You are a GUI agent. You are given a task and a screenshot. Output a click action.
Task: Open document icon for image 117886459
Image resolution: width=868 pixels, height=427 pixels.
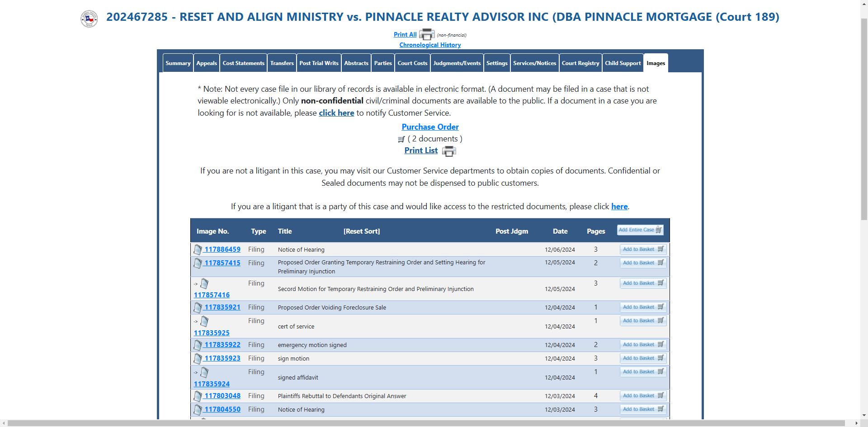[198, 249]
